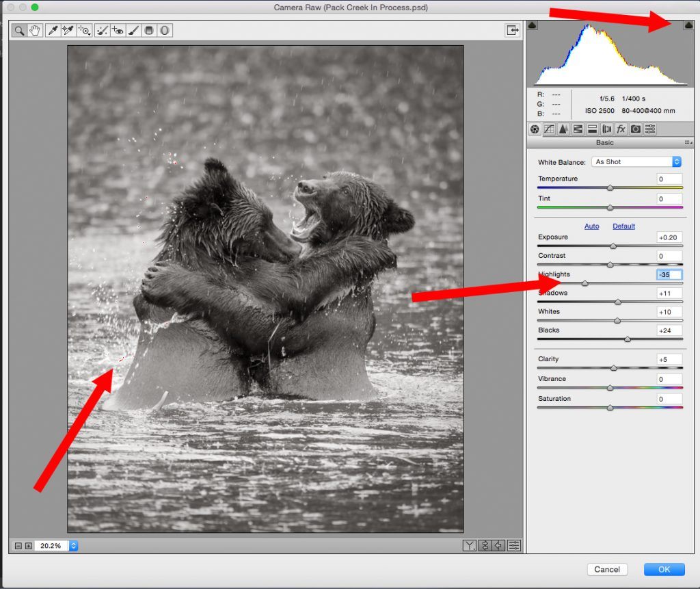The width and height of the screenshot is (700, 589).
Task: Select the Adjustment Brush tool
Action: (x=133, y=30)
